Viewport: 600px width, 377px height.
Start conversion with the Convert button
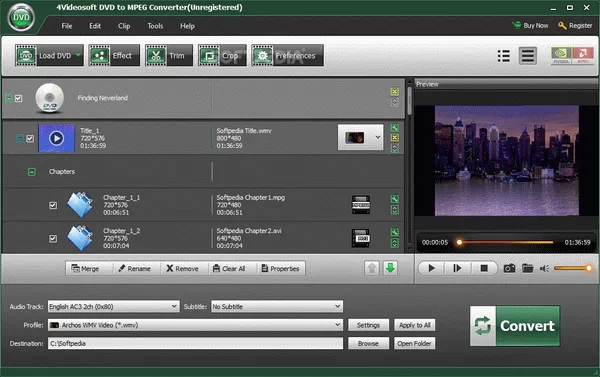[x=515, y=326]
